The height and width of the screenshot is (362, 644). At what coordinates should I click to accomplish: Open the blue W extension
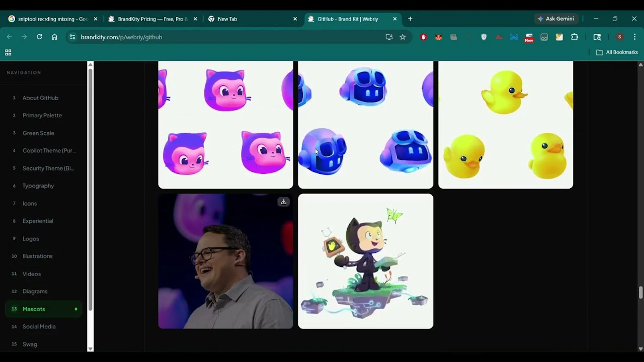[x=514, y=37]
